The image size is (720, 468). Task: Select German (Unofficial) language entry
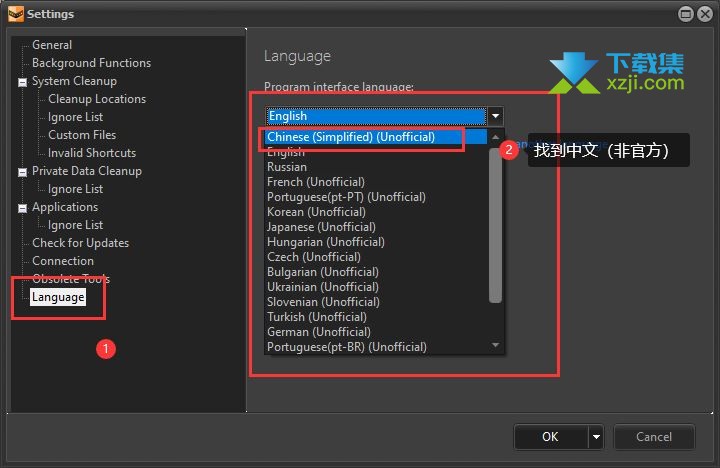click(x=319, y=332)
